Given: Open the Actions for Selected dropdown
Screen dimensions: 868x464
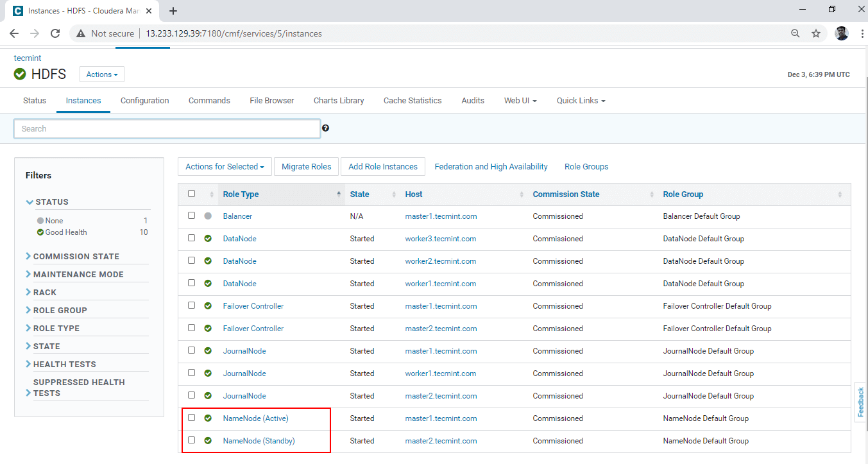Looking at the screenshot, I should (225, 167).
